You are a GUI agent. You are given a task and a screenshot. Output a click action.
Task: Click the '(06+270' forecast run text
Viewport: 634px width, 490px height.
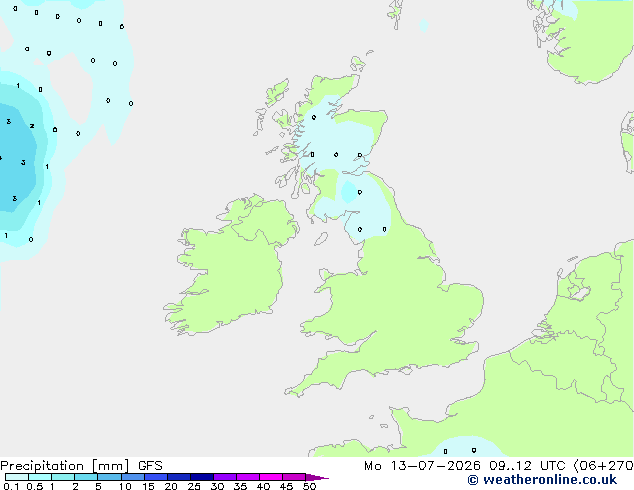coord(604,466)
